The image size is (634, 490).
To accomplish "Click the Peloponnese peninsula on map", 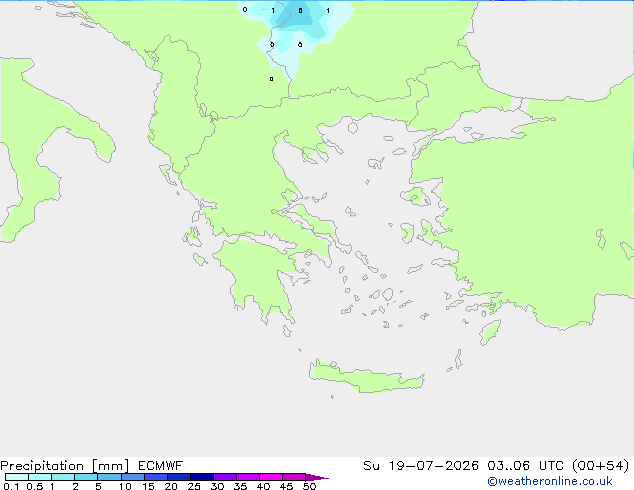I will (x=259, y=275).
